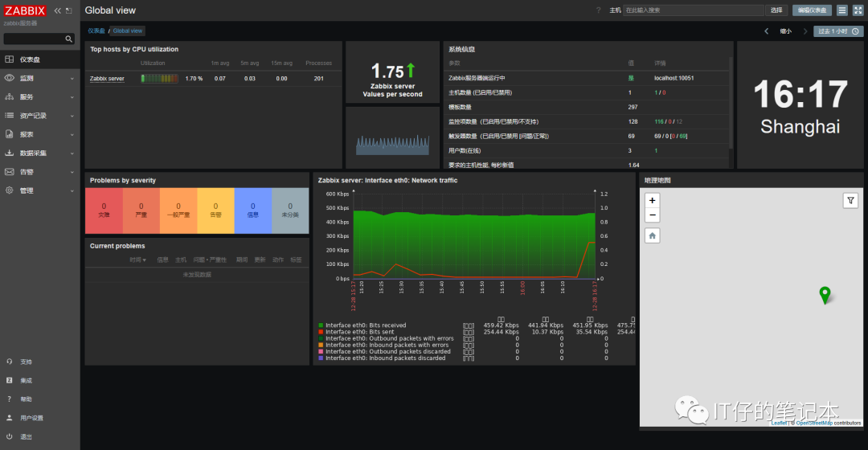This screenshot has width=868, height=450.
Task: Click the eye icon beside 监测
Action: point(10,78)
